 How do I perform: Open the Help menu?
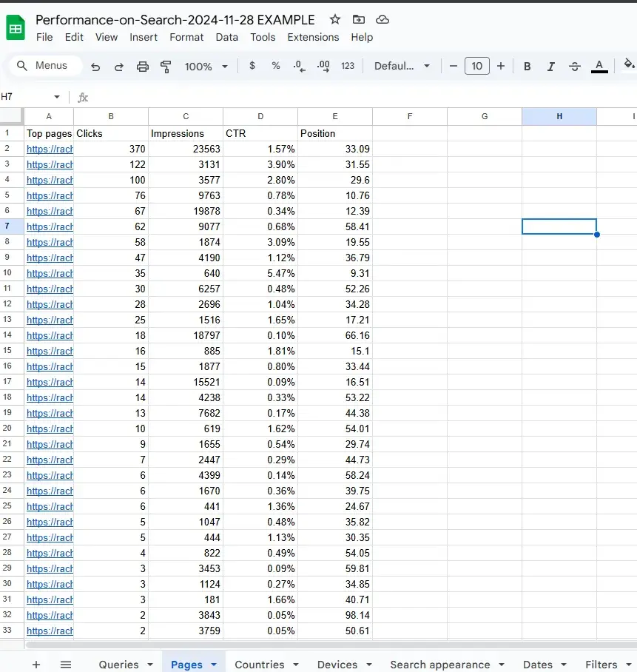[x=362, y=37]
